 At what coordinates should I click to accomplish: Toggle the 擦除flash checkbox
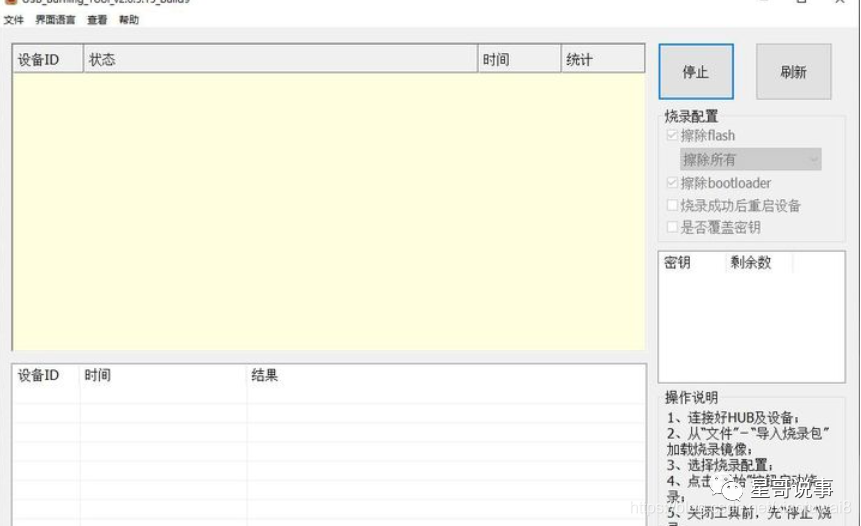pos(673,136)
